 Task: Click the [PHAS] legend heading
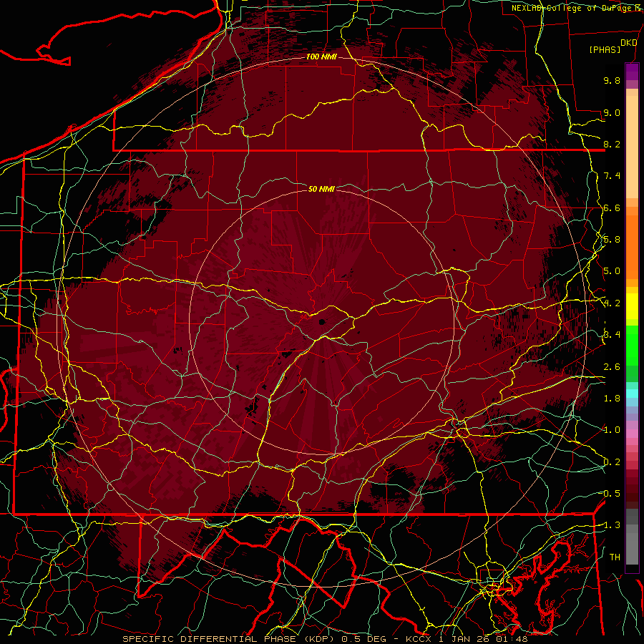click(605, 50)
